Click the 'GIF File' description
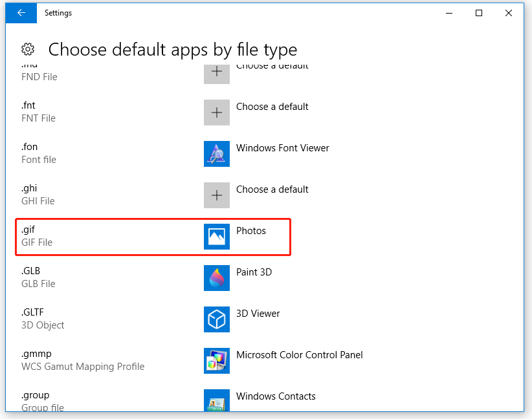 (37, 242)
